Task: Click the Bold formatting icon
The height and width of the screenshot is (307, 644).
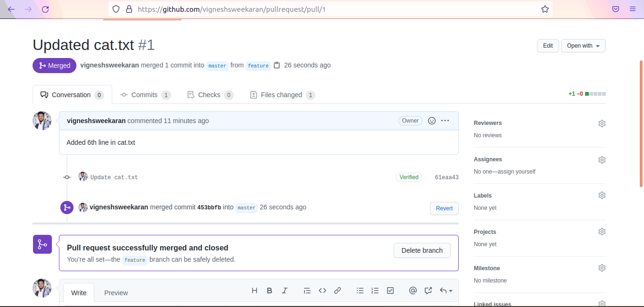Action: click(x=270, y=291)
